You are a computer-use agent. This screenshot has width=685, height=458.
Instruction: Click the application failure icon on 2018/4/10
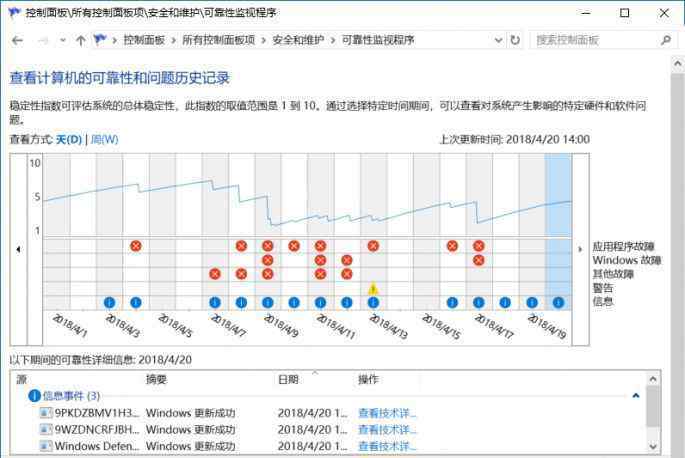(294, 246)
